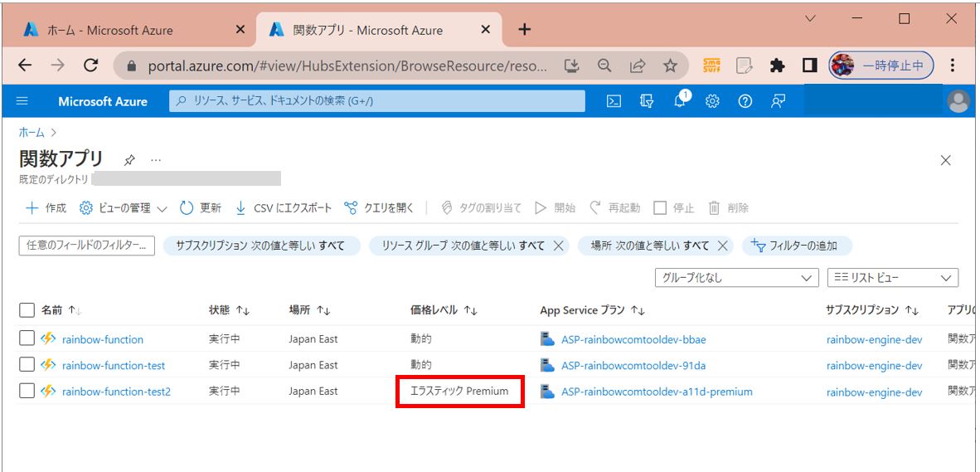
Task: Click the 作成 create command
Action: click(46, 208)
